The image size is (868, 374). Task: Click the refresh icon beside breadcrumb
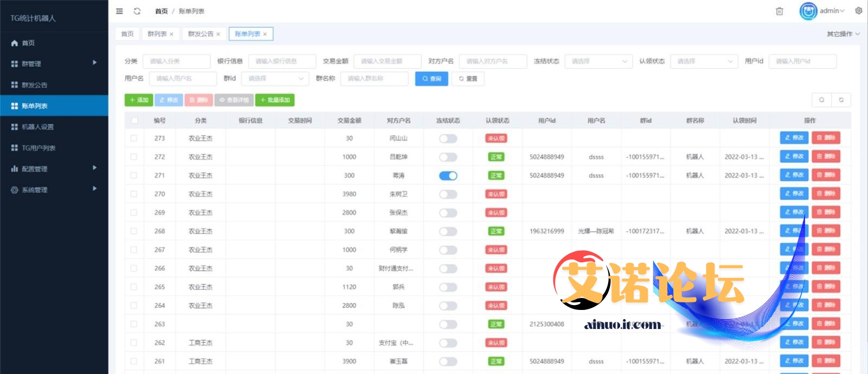click(x=137, y=11)
